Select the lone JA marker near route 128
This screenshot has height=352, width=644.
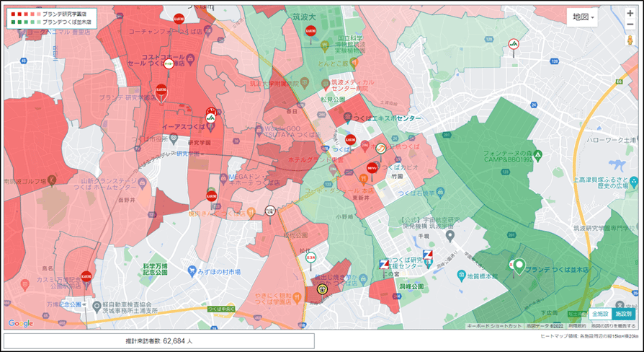[x=514, y=44]
